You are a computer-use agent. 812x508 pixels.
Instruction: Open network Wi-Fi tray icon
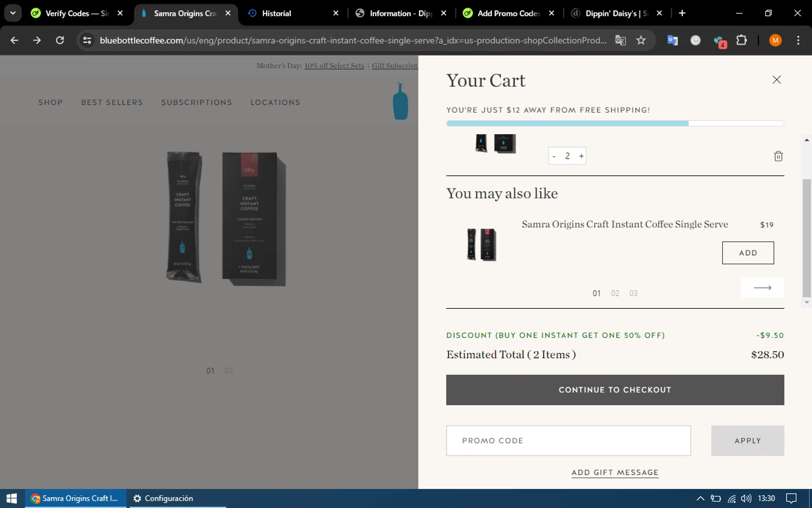coord(731,498)
